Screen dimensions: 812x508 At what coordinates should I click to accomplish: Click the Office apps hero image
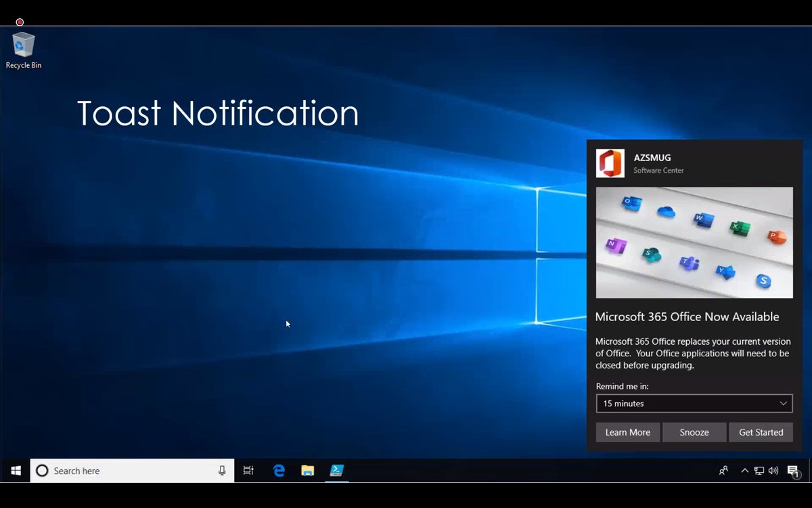pyautogui.click(x=694, y=242)
